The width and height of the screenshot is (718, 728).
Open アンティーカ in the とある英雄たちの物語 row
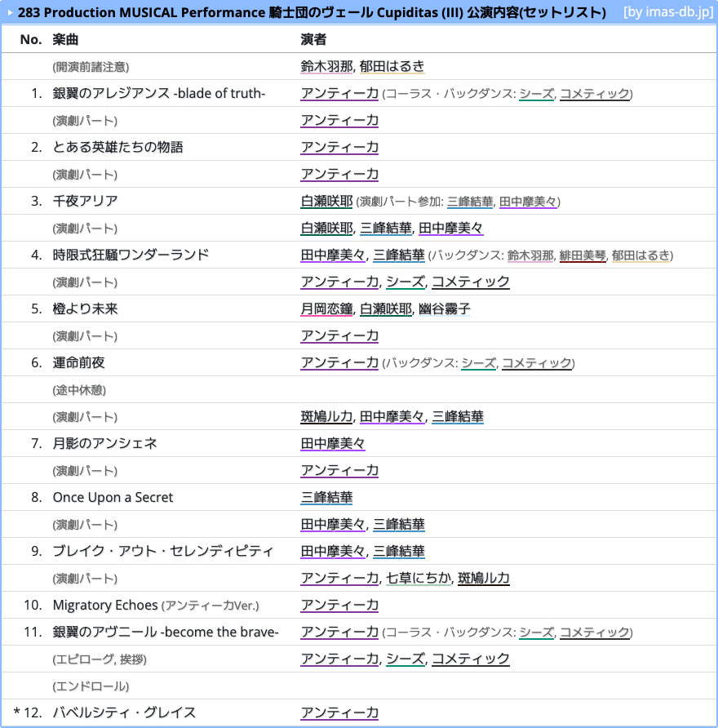(x=339, y=148)
